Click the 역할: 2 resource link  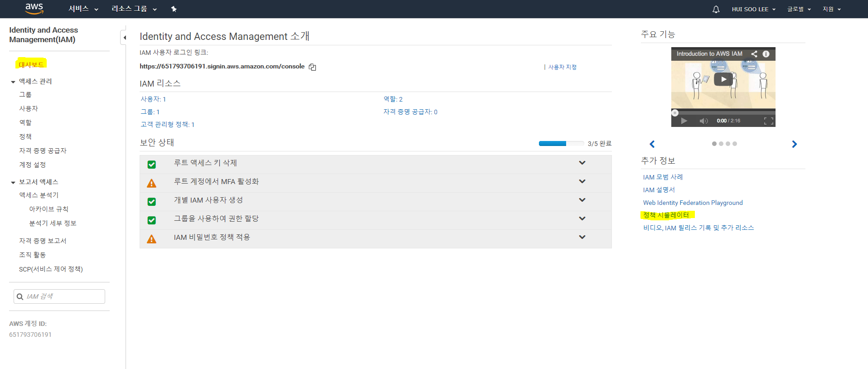(x=393, y=99)
